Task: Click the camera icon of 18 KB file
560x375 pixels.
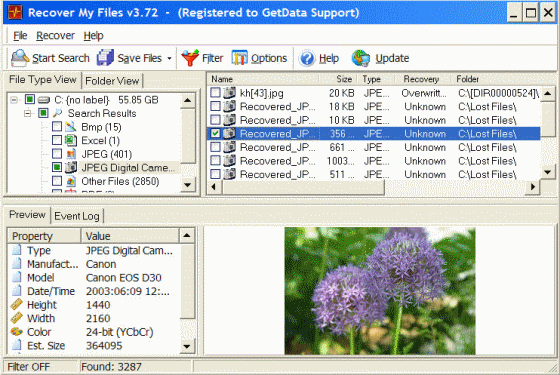Action: coord(229,106)
